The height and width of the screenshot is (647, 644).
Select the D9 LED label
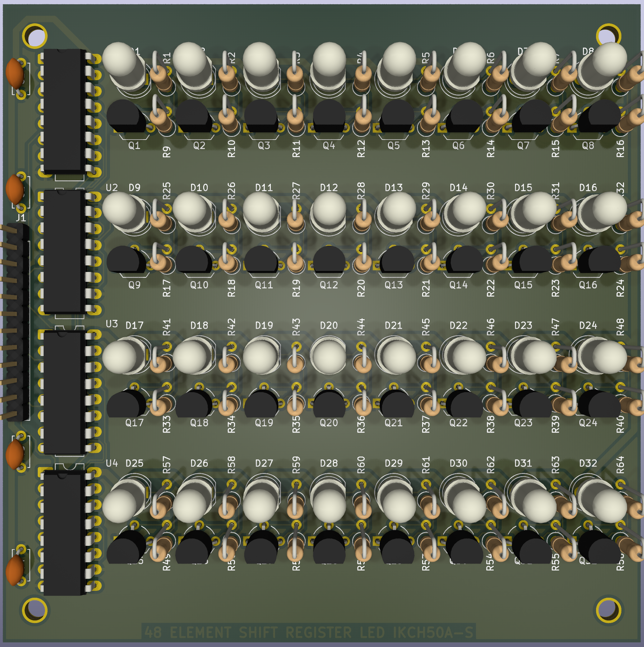tap(135, 188)
